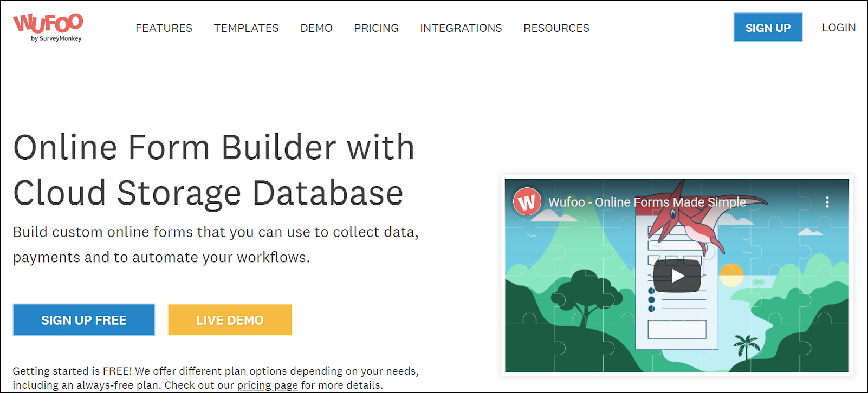Open the video title "Wufoo - Online Forms Made Simple"
Screen dimensions: 868x393
647,202
